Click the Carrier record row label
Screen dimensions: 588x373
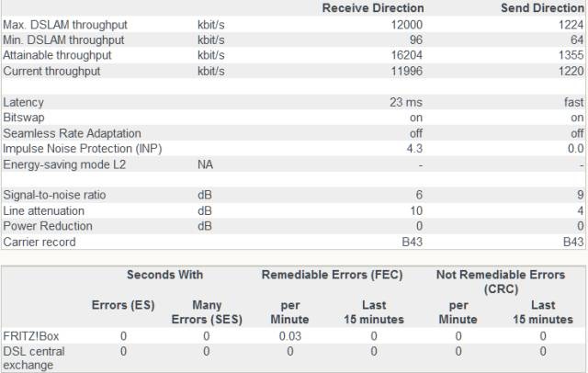pyautogui.click(x=40, y=243)
